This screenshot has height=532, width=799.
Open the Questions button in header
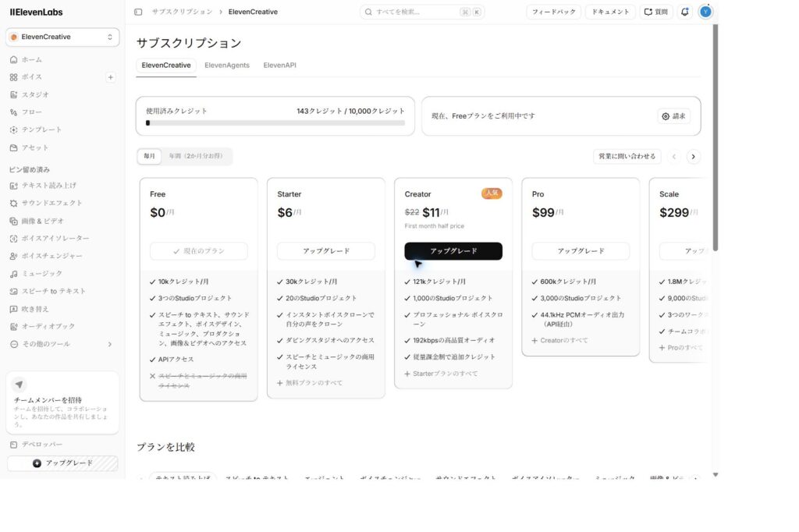(656, 12)
